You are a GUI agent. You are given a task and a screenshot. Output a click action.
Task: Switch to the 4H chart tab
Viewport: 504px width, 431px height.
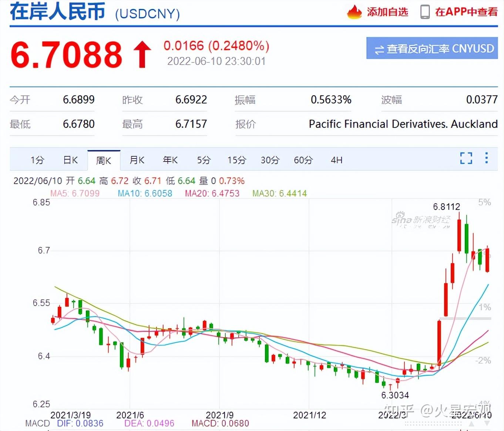click(x=336, y=160)
